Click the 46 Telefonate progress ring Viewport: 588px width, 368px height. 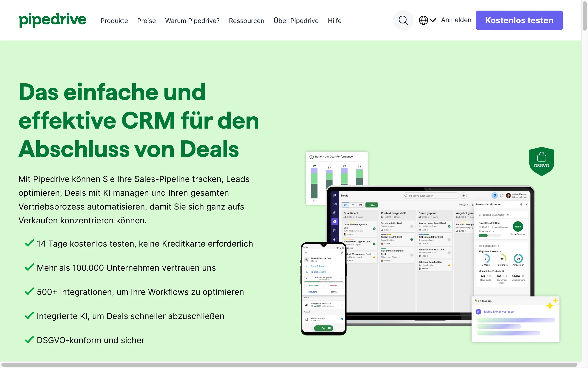pyautogui.click(x=502, y=259)
